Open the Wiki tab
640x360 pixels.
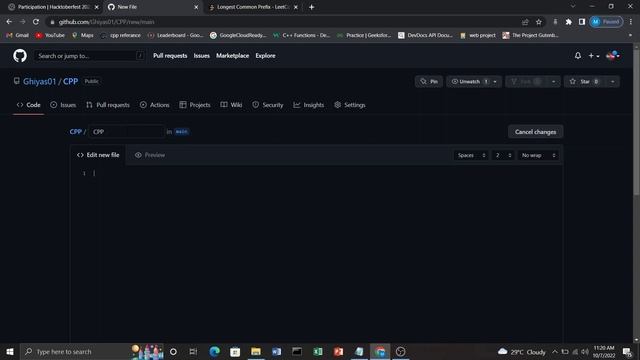(x=231, y=105)
